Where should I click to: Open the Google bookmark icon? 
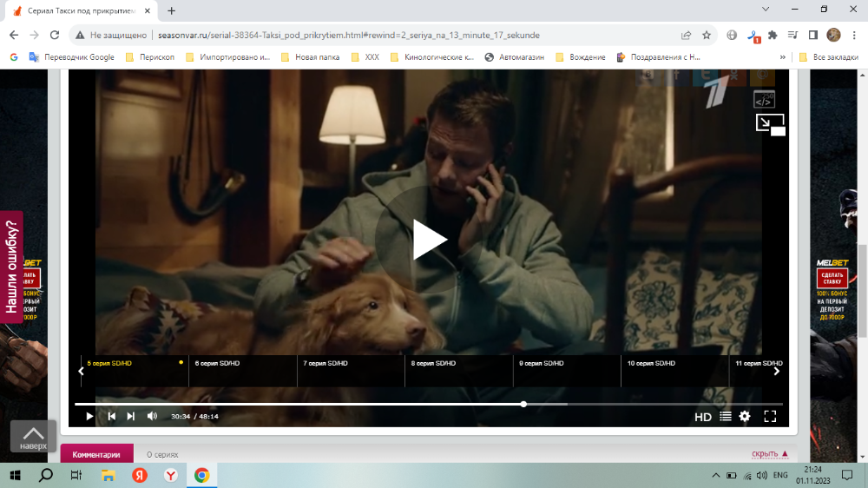pos(14,57)
